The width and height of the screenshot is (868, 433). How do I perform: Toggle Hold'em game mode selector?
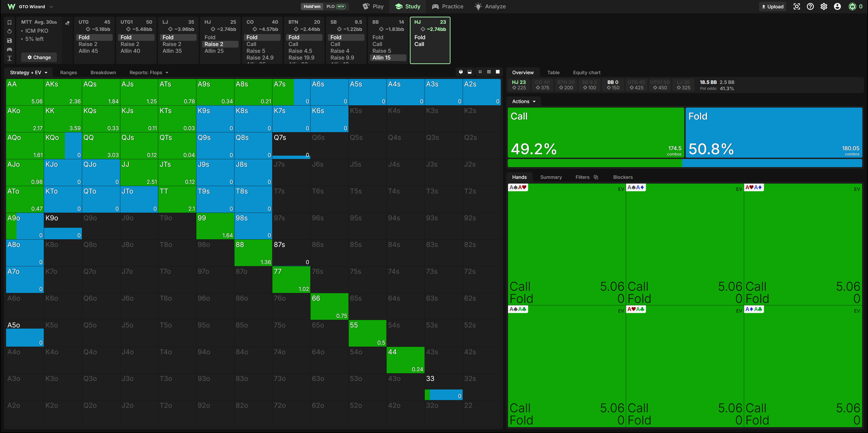pyautogui.click(x=312, y=6)
